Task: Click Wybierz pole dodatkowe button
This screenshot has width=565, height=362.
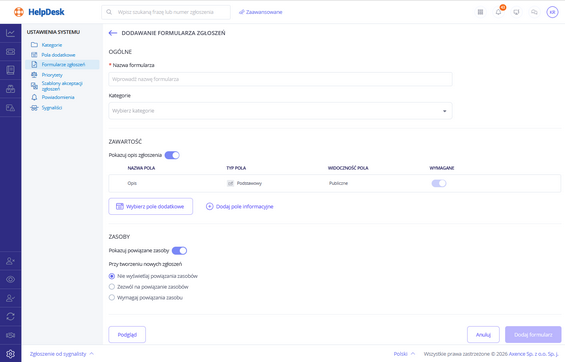Action: [151, 206]
